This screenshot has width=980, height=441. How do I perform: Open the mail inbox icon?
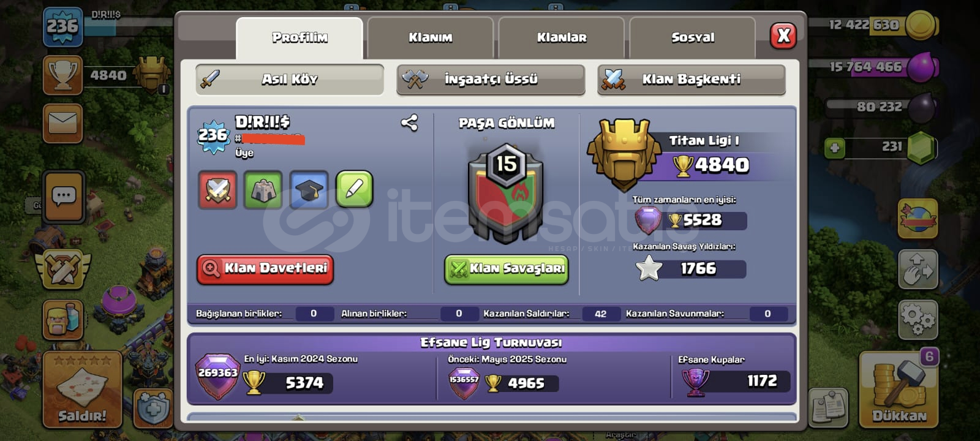pos(62,123)
